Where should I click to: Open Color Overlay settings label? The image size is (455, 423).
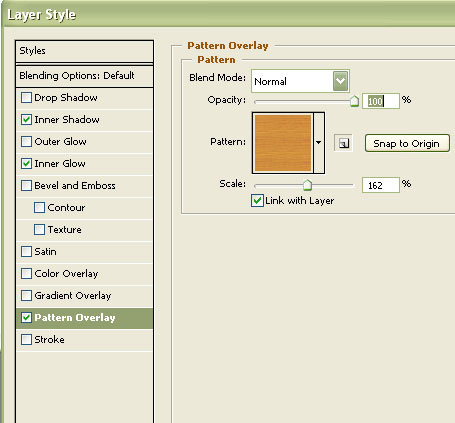tap(66, 274)
